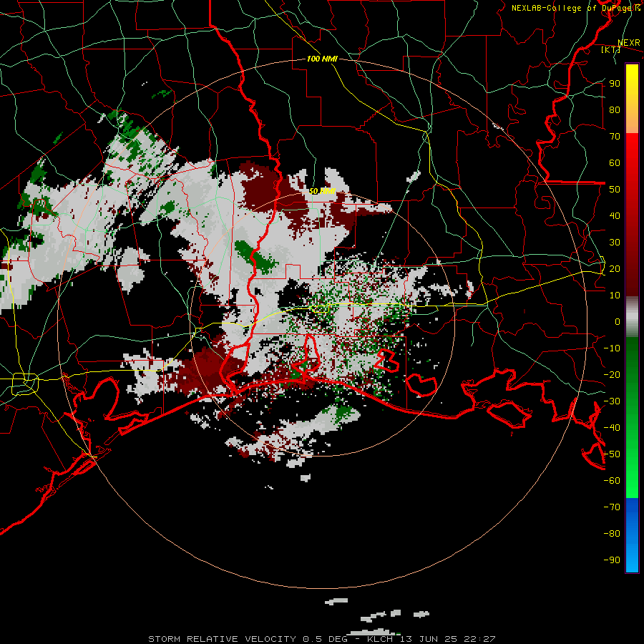Pick the blue bottom segment of velocity scale
This screenshot has width=644, height=644.
coord(632,535)
